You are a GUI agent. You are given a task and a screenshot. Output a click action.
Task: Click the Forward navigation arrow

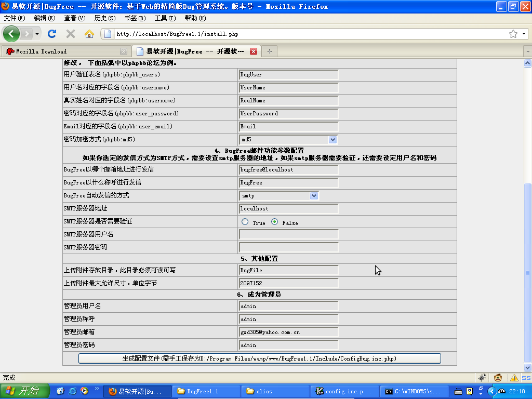coord(26,34)
